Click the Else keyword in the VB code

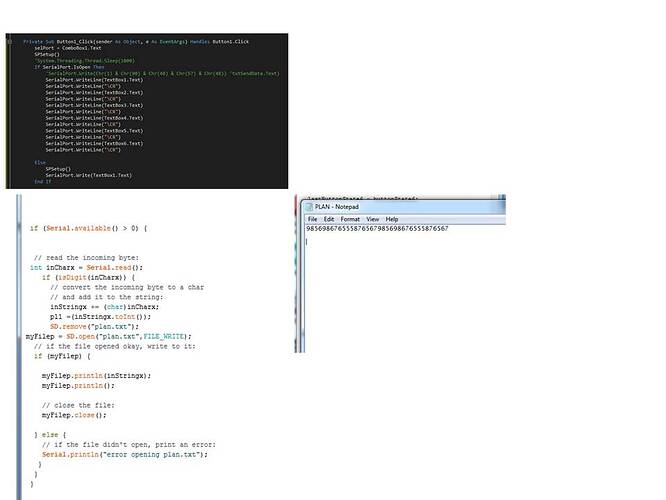pos(40,163)
